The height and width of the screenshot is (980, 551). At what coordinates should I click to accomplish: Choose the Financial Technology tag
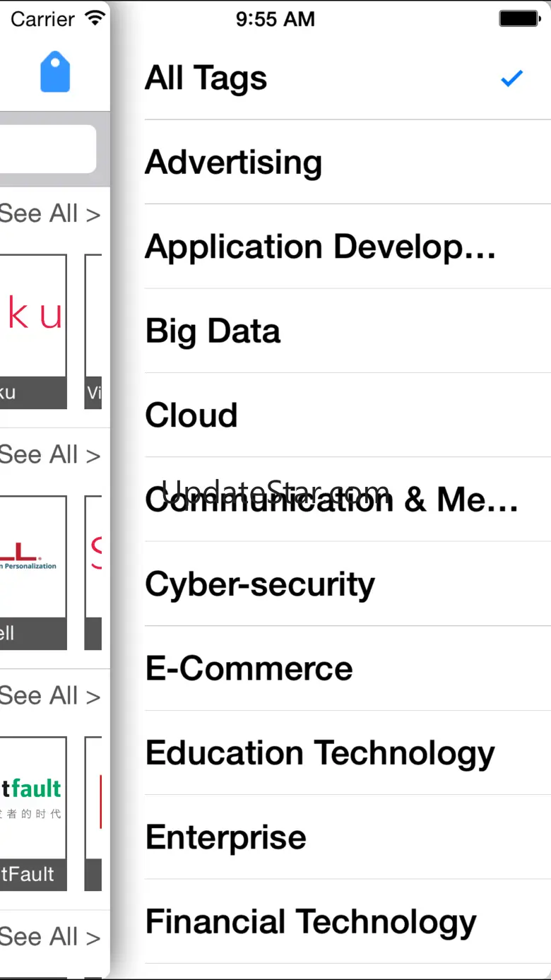click(311, 922)
